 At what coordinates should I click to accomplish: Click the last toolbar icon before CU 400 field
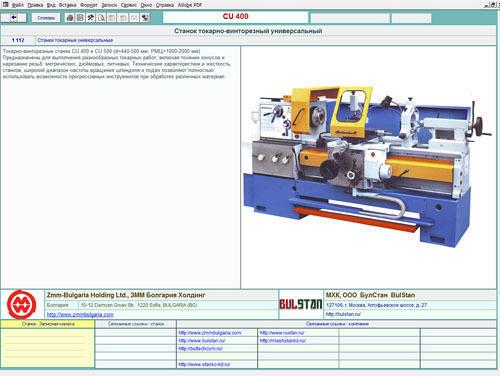(145, 18)
